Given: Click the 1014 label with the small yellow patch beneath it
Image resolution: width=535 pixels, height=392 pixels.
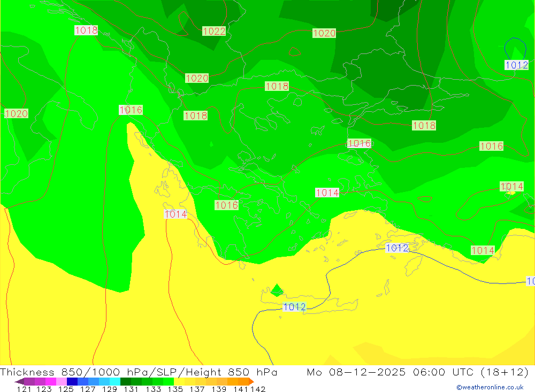Looking at the screenshot, I should (x=511, y=186).
